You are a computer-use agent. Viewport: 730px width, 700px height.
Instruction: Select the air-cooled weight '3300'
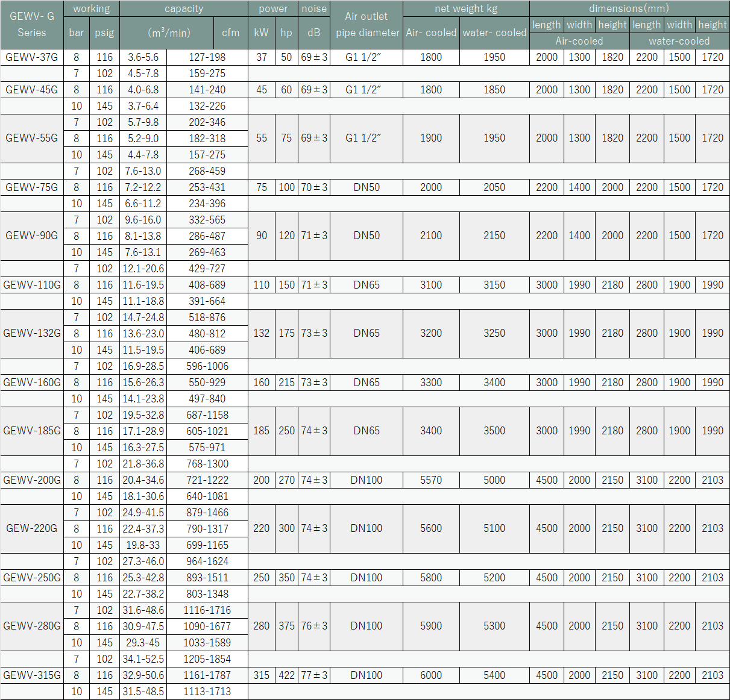point(431,383)
